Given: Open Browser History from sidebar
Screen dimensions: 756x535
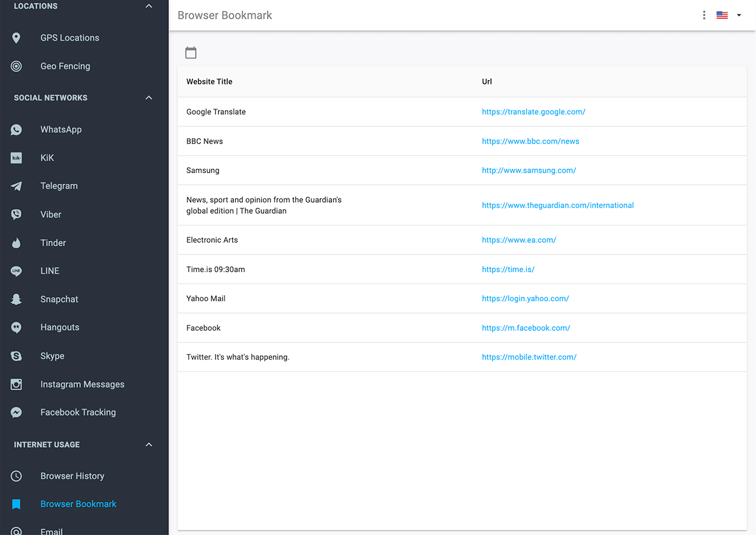Looking at the screenshot, I should click(x=72, y=476).
